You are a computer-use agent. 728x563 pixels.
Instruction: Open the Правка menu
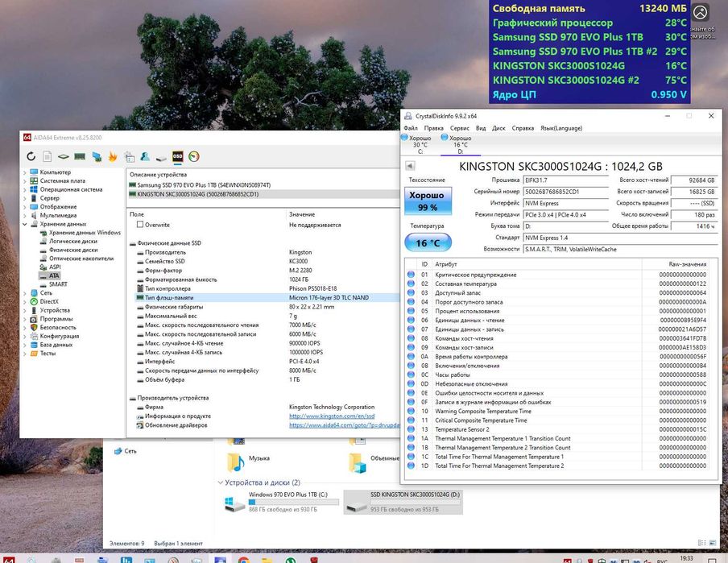click(433, 128)
